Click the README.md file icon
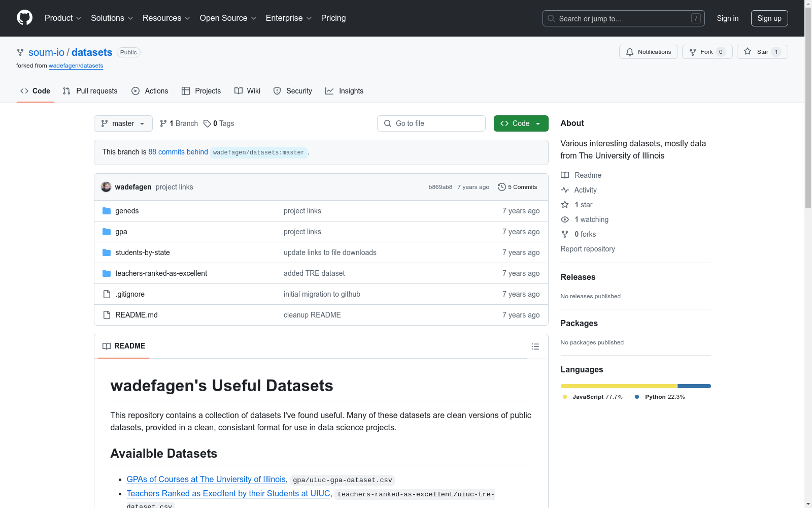812x508 pixels. coord(107,315)
